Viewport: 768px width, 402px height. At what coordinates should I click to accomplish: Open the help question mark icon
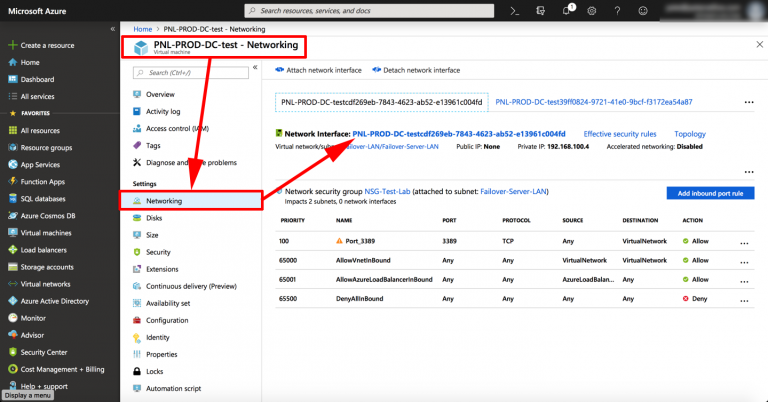point(617,11)
